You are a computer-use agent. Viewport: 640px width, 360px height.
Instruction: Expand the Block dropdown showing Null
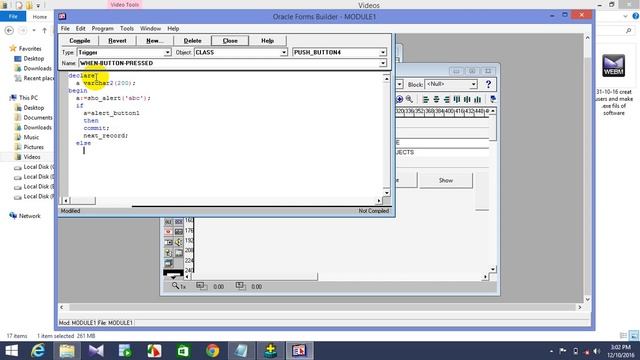(473, 84)
